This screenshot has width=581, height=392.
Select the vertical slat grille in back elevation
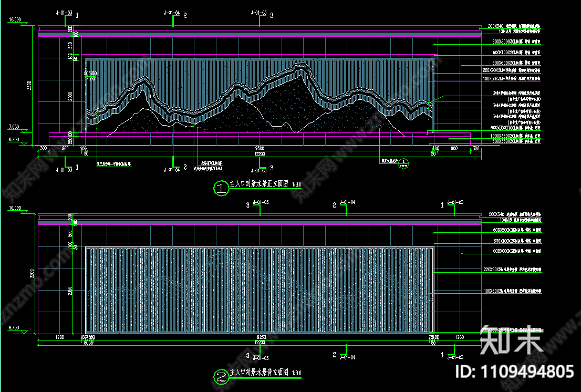pyautogui.click(x=260, y=289)
